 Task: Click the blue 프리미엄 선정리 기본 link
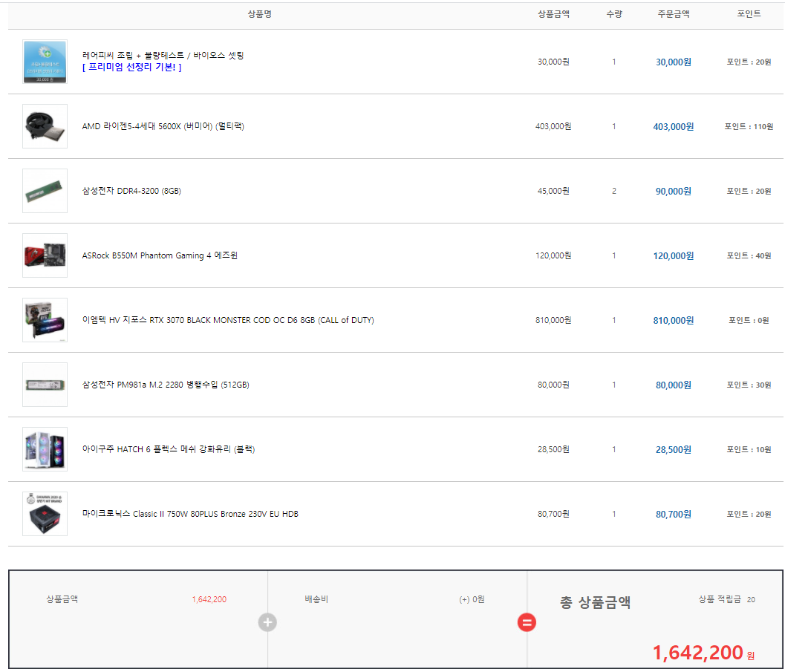131,67
